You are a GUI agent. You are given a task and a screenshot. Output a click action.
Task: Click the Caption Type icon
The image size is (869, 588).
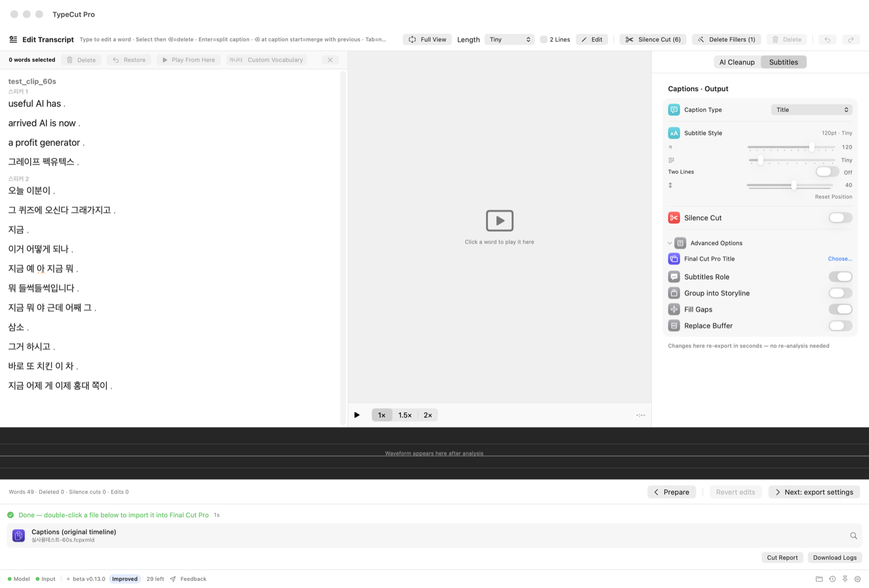point(674,110)
